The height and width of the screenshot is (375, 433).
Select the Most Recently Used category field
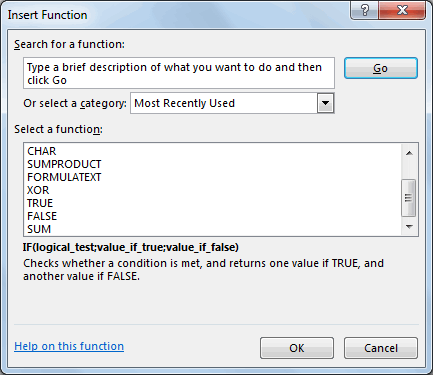pyautogui.click(x=232, y=103)
